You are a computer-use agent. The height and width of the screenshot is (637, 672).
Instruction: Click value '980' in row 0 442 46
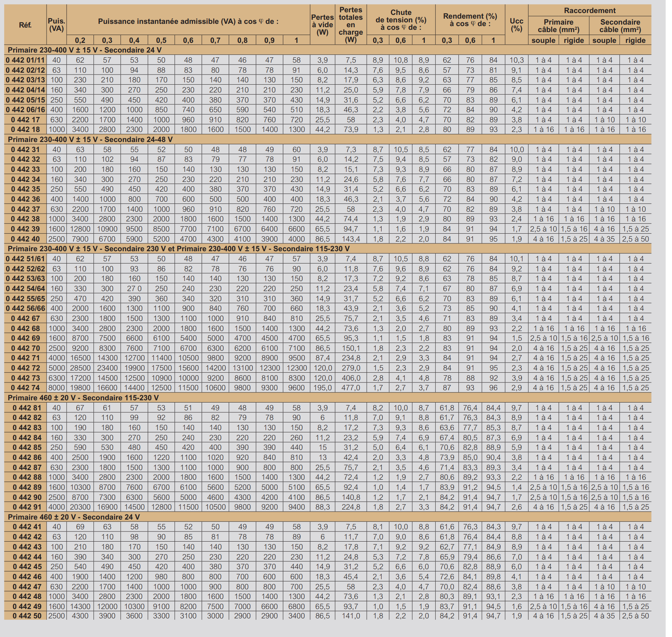pos(161,577)
